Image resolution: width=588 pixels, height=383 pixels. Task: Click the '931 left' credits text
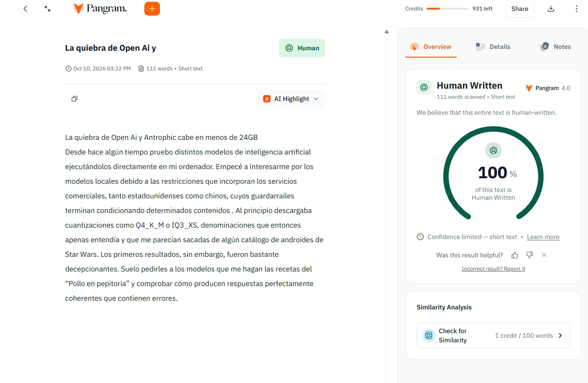482,9
